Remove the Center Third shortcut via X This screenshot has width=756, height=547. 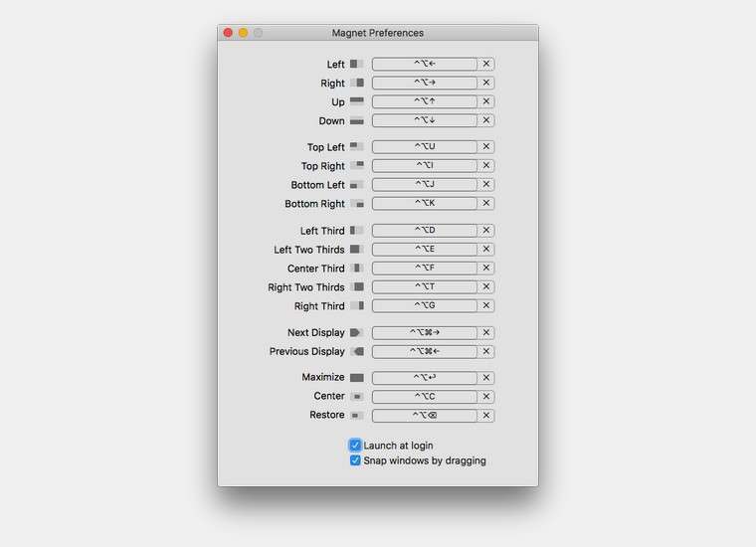pyautogui.click(x=486, y=269)
